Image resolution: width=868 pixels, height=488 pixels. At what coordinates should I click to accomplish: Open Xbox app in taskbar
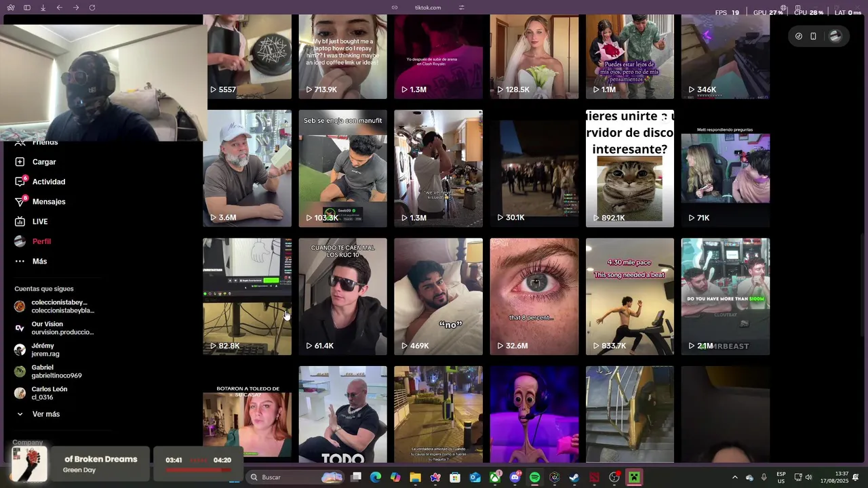coord(495,477)
